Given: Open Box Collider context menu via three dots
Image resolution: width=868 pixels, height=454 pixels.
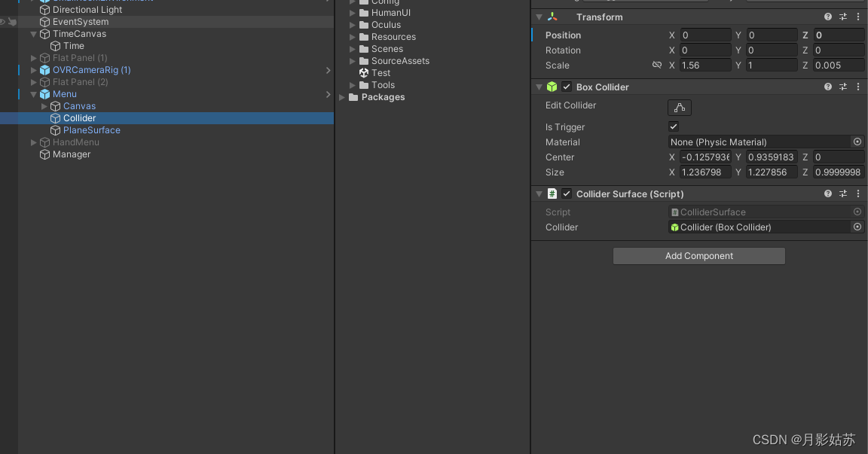Looking at the screenshot, I should pos(857,87).
